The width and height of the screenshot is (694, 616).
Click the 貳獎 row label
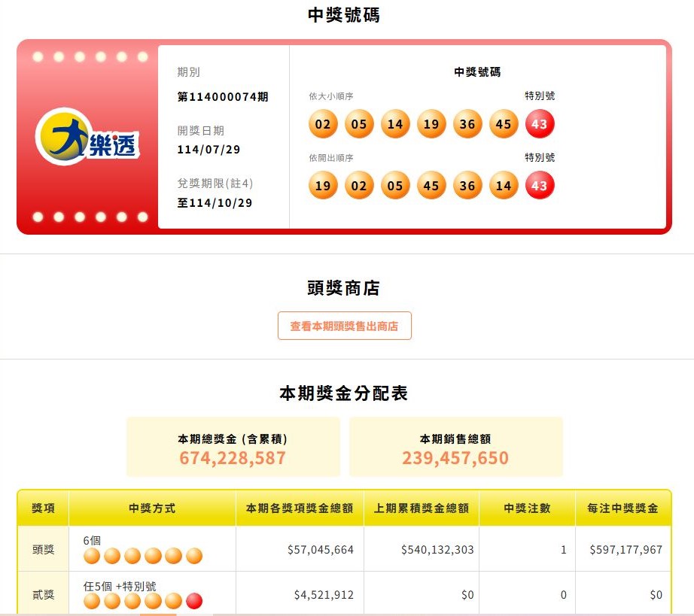pos(44,595)
